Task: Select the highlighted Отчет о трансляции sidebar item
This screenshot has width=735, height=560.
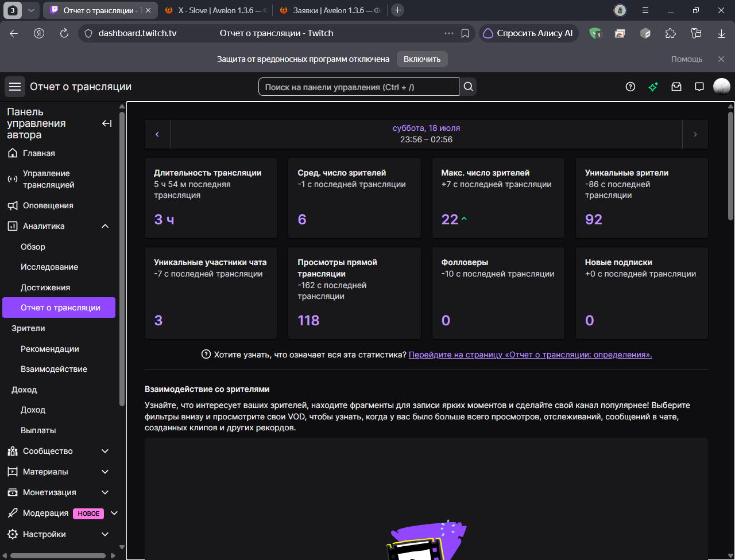Action: click(x=59, y=308)
